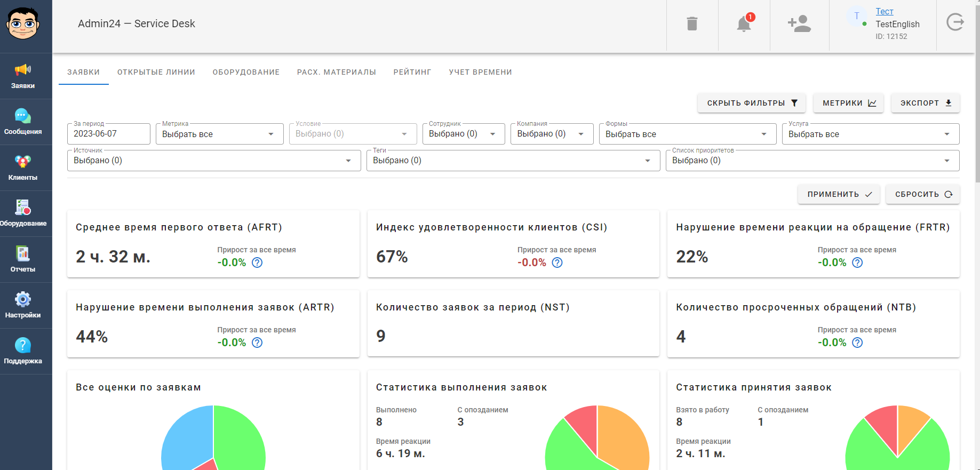Click the Экспорт button
This screenshot has width=980, height=470.
[926, 103]
